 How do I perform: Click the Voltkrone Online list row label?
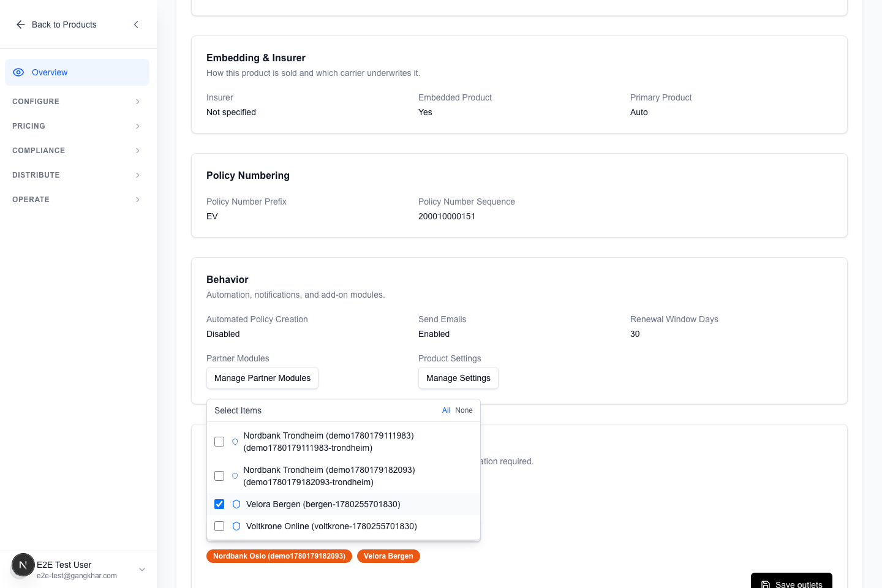331,526
